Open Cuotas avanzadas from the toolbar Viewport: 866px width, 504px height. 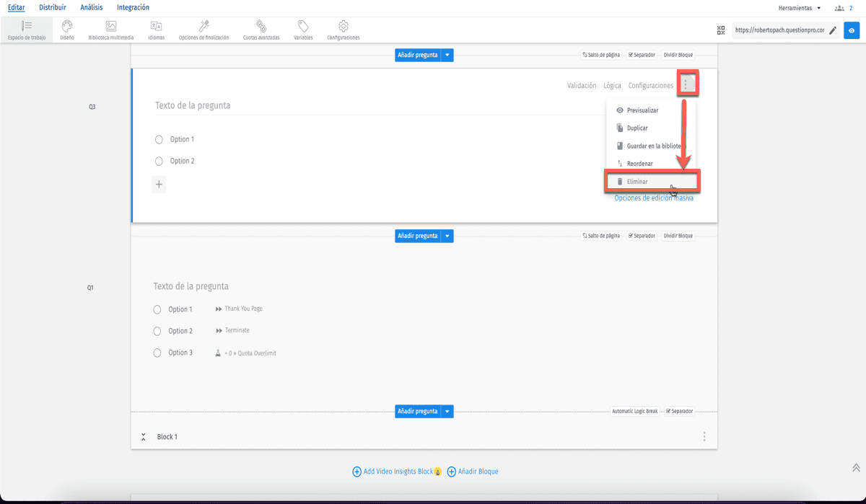coord(261,30)
